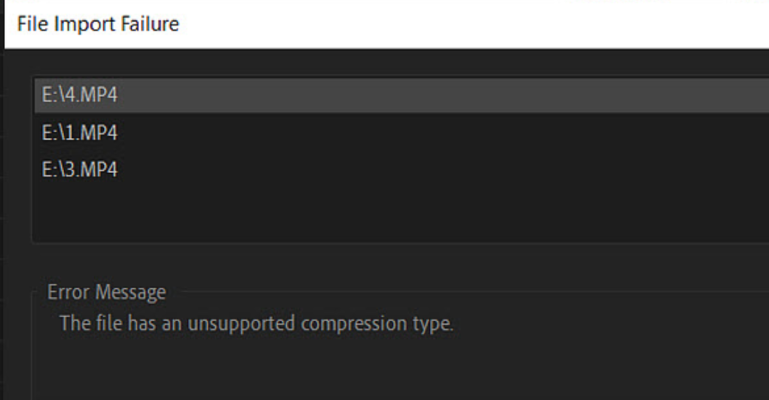
Task: Click the word "Error" in the group label
Action: [68, 293]
